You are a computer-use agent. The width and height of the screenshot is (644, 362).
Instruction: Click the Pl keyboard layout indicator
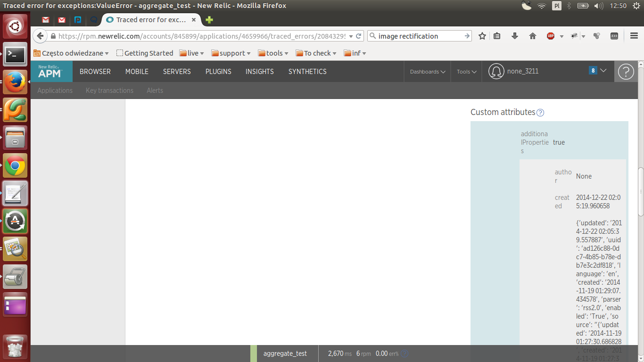pyautogui.click(x=557, y=6)
